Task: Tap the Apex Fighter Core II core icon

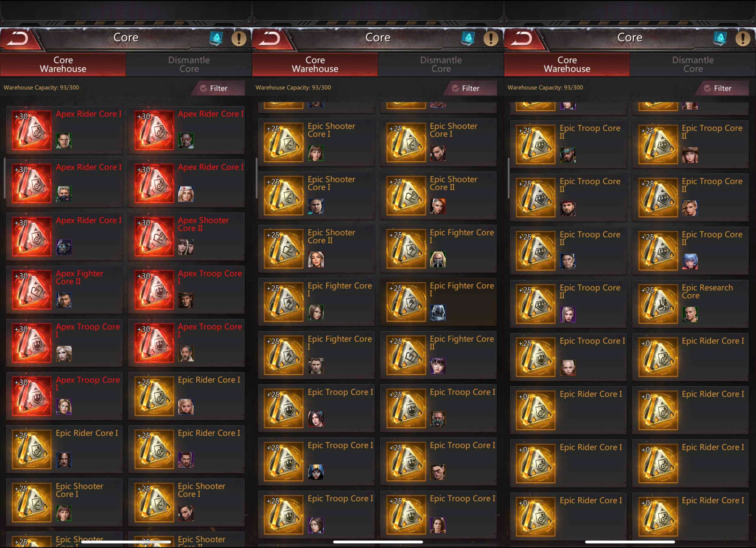Action: [x=32, y=289]
